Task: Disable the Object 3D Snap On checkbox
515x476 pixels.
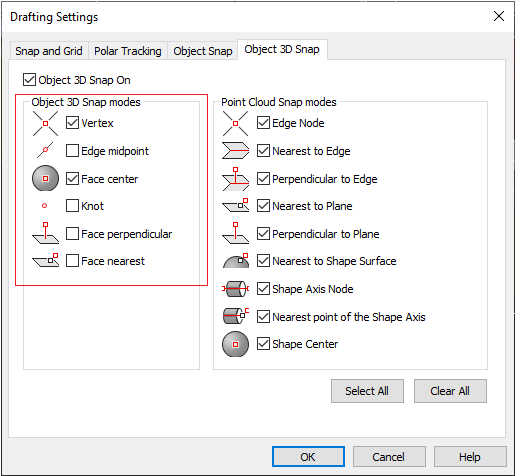Action: [x=29, y=80]
